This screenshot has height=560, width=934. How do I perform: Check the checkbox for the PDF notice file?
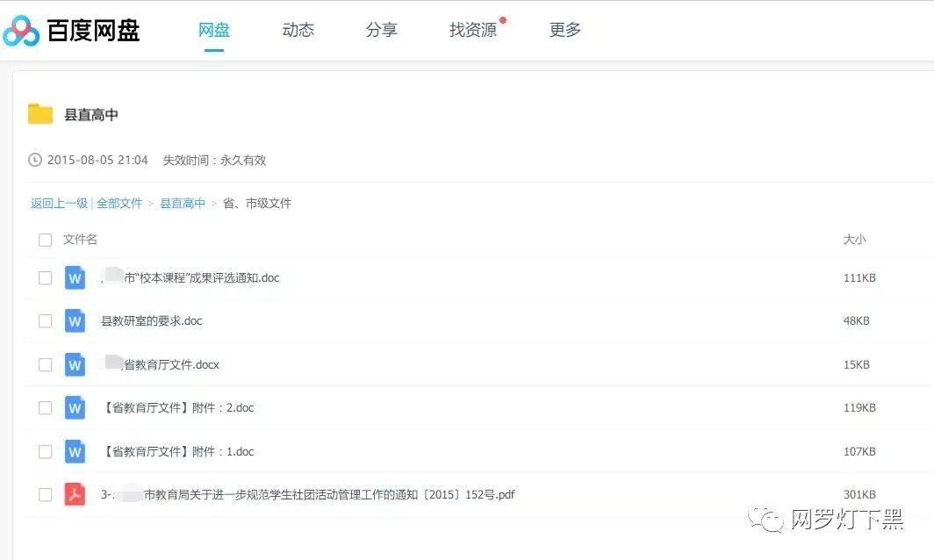45,494
